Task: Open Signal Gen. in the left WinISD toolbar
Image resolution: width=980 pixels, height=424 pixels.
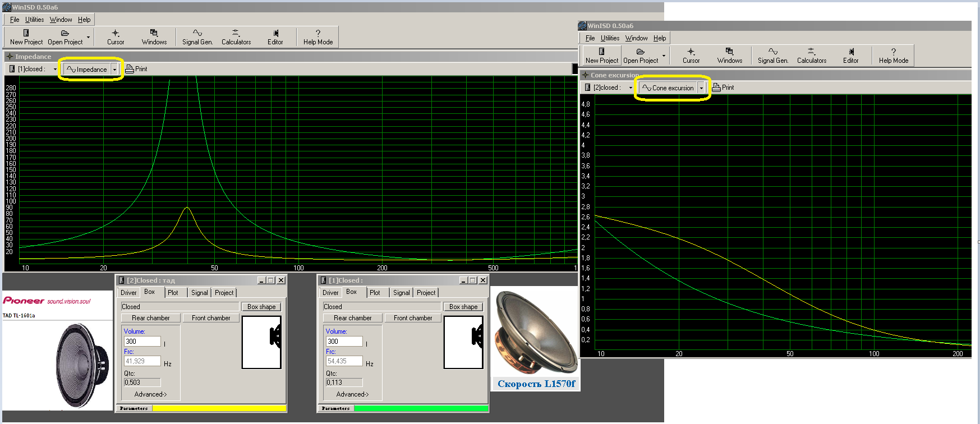Action: (x=197, y=37)
